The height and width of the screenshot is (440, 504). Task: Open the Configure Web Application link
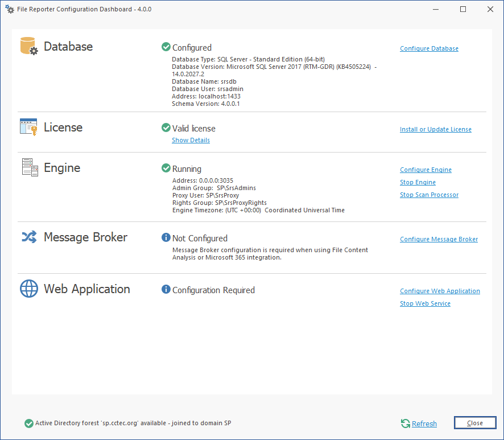[440, 291]
